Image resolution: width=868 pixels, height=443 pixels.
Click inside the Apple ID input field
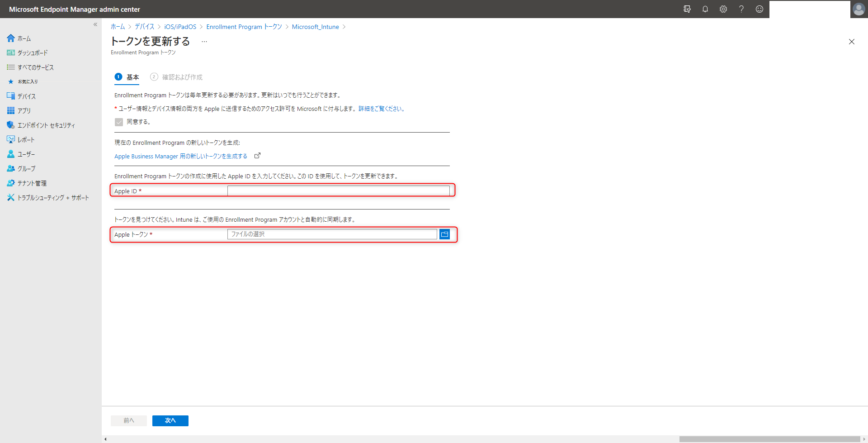[339, 191]
